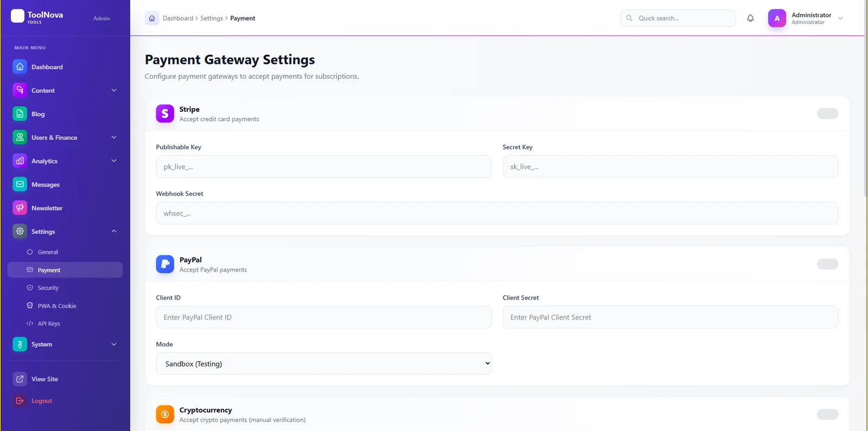Collapse the Settings menu chevron
The height and width of the screenshot is (431, 868).
(x=114, y=231)
